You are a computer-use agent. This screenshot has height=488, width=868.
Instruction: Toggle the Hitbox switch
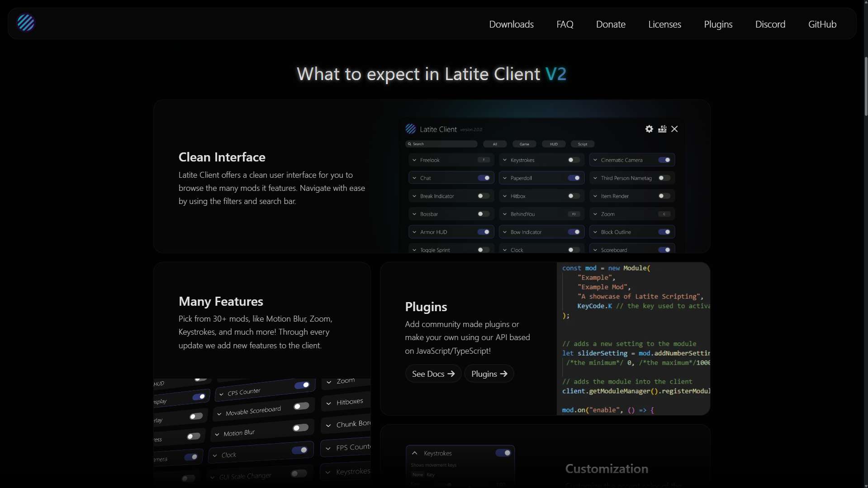tap(574, 196)
